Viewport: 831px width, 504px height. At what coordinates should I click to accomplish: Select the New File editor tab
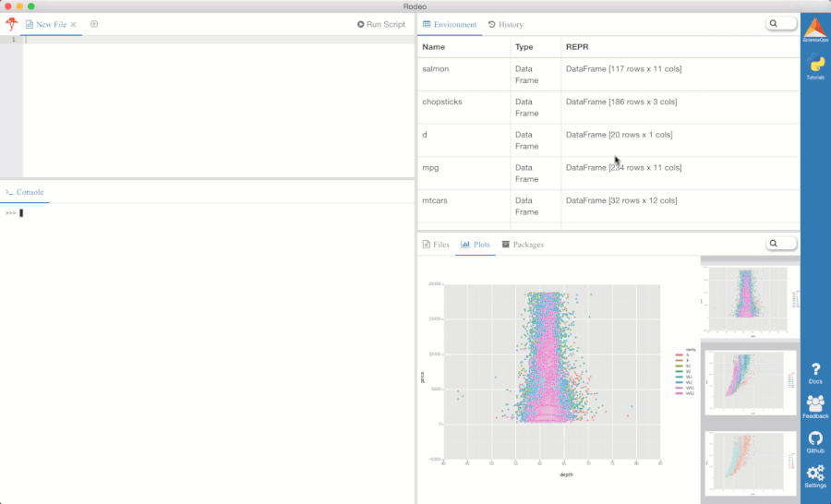pos(52,24)
